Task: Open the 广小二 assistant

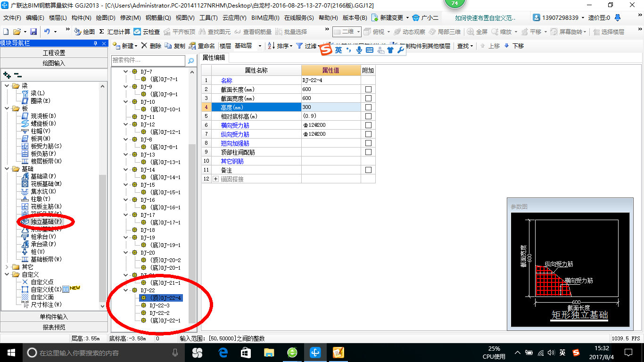Action: [425, 17]
